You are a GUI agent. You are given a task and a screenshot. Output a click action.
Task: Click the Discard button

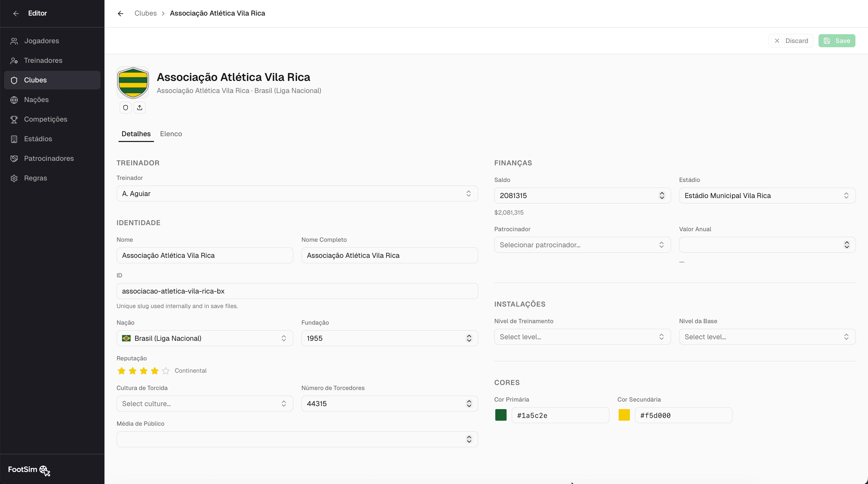click(791, 41)
